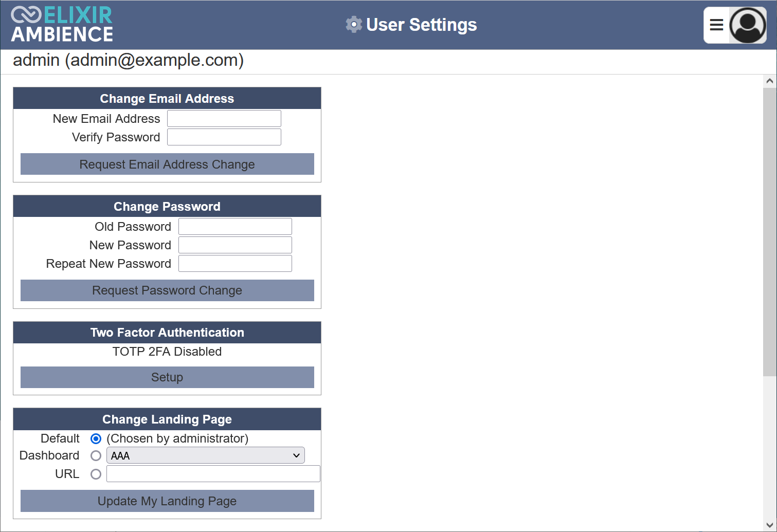Image resolution: width=777 pixels, height=532 pixels.
Task: Click the Old Password input field
Action: (235, 227)
